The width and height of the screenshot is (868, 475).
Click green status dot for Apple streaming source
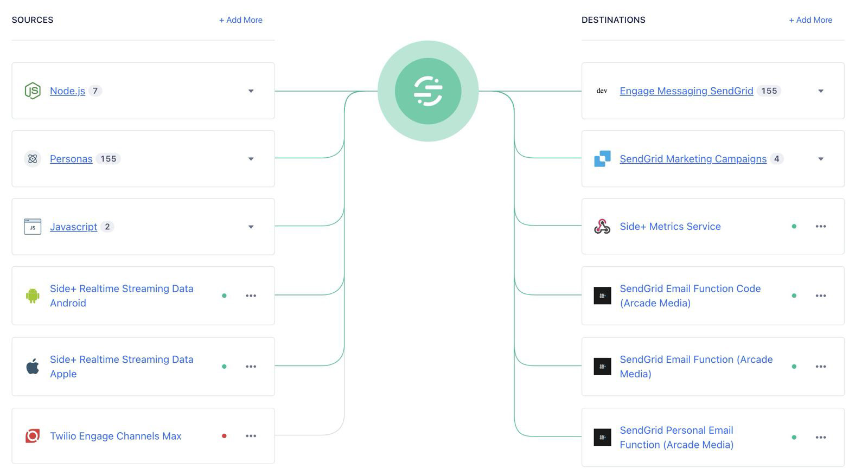tap(224, 367)
